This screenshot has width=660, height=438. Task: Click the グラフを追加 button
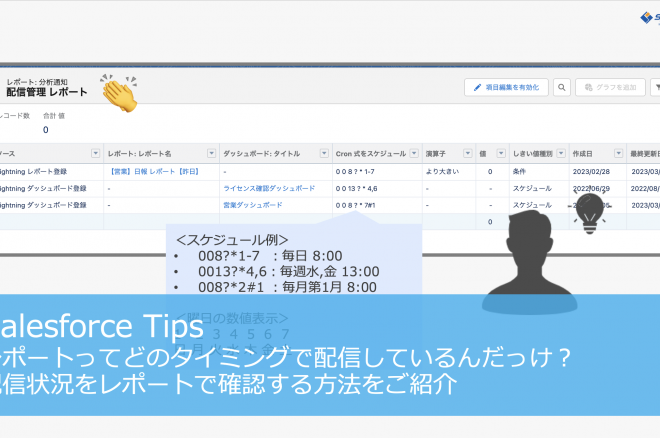[x=610, y=88]
